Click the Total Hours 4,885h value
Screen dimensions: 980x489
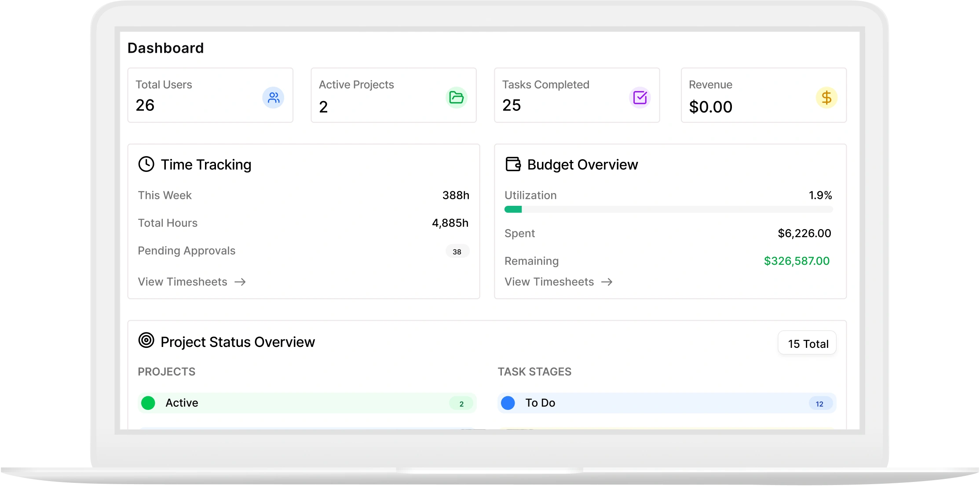[450, 223]
